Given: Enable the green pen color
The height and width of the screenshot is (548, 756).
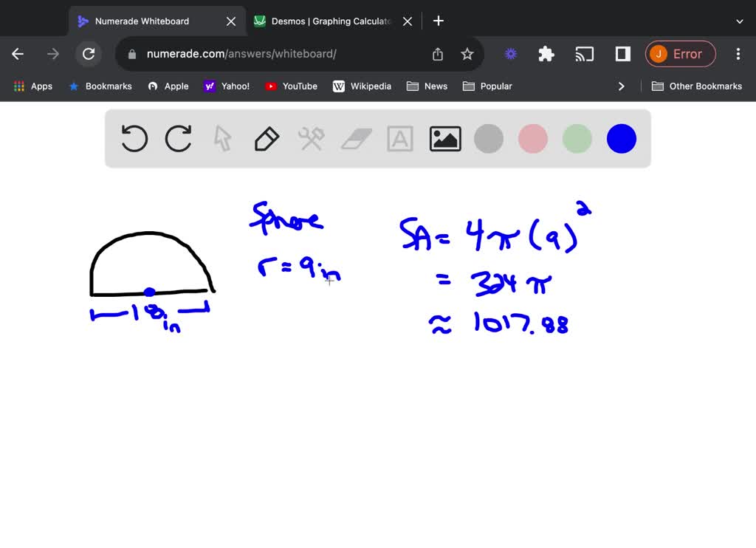Looking at the screenshot, I should (577, 138).
